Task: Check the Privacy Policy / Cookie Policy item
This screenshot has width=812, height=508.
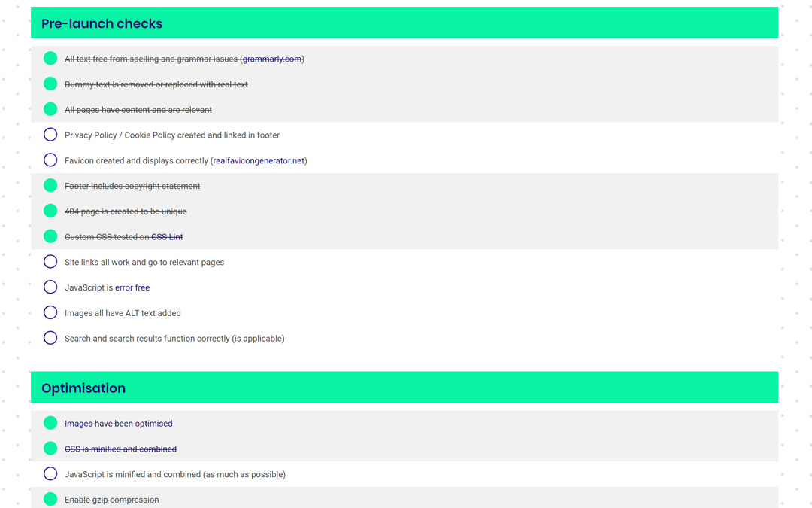Action: tap(50, 134)
